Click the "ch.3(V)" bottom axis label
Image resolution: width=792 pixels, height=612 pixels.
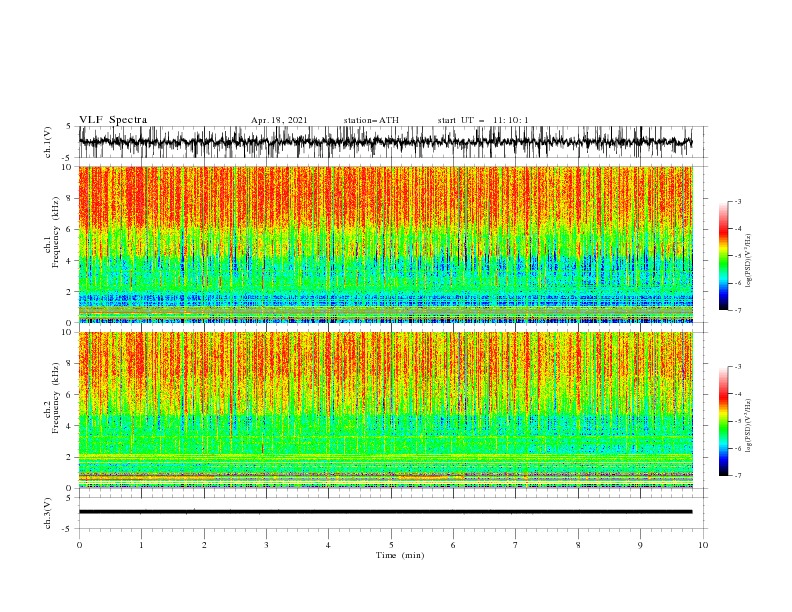coord(48,513)
